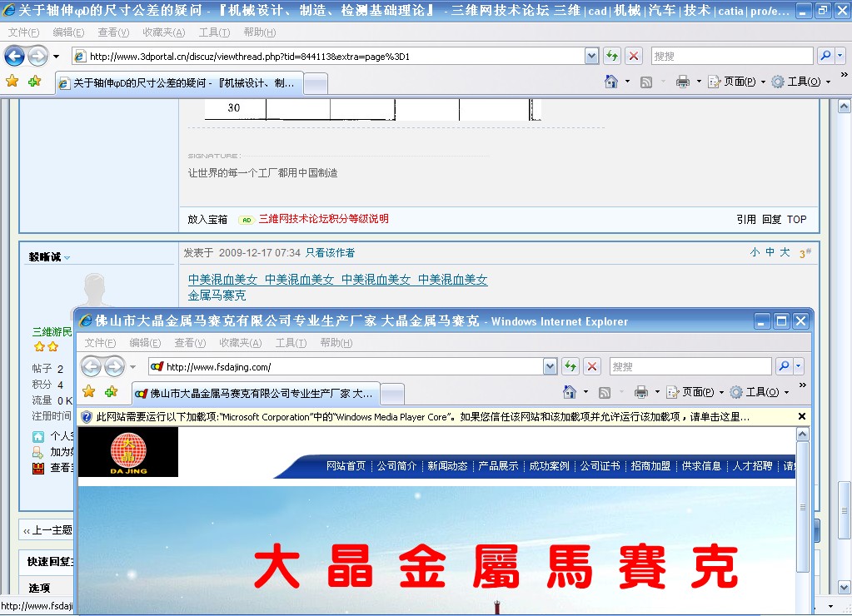Screen dimensions: 852x616
Task: Open 查看(V) menu in fsdajing popup
Action: 190,343
